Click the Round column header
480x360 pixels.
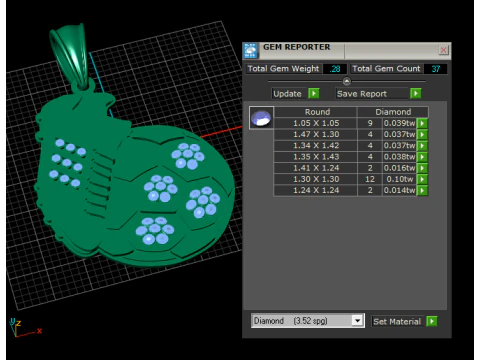coord(316,112)
